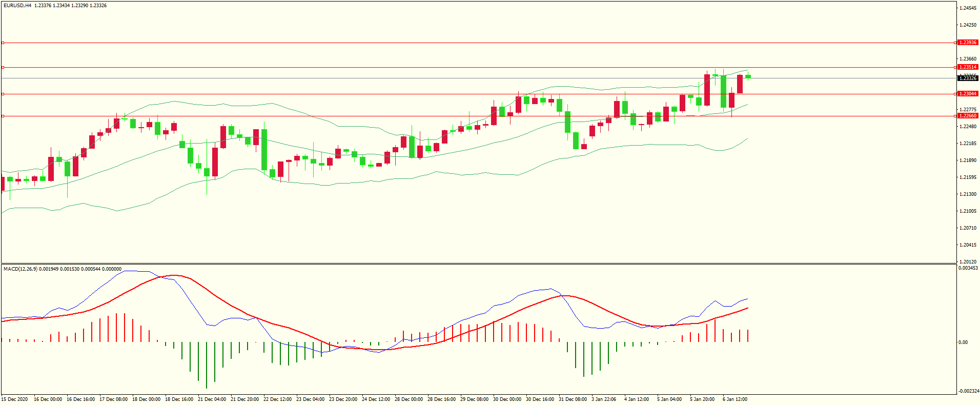Click the 1.20120 bottom price scale value

pos(968,261)
